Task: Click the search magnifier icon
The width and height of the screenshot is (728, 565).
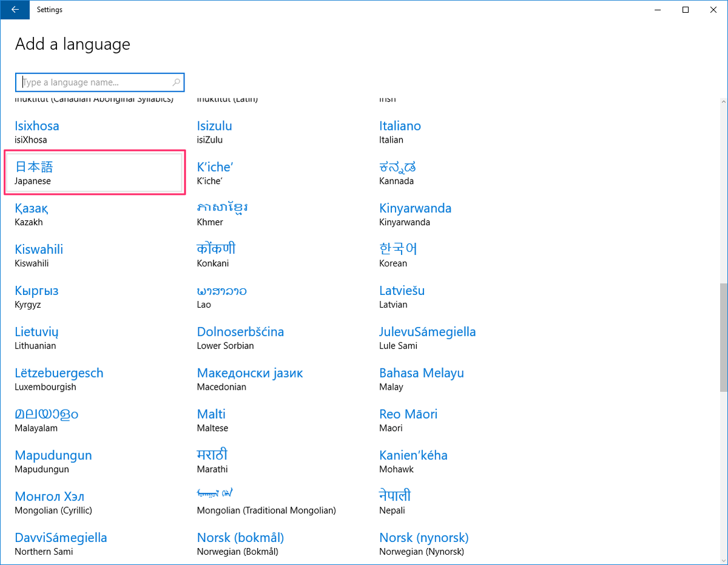Action: [176, 82]
